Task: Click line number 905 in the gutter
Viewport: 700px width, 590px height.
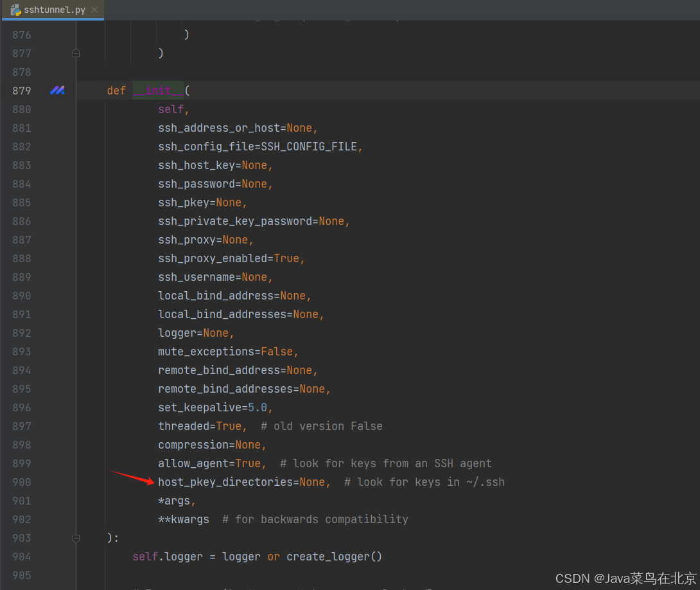Action: coord(21,575)
